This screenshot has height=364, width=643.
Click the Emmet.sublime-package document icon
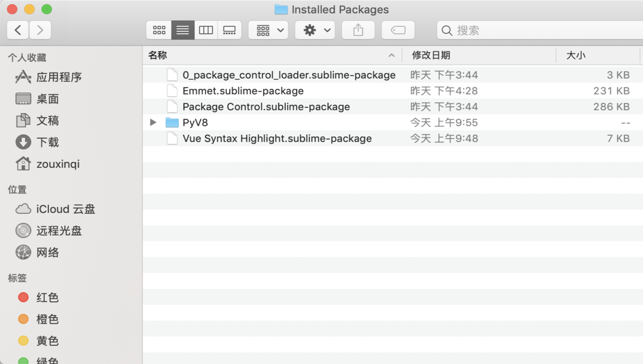click(x=172, y=91)
